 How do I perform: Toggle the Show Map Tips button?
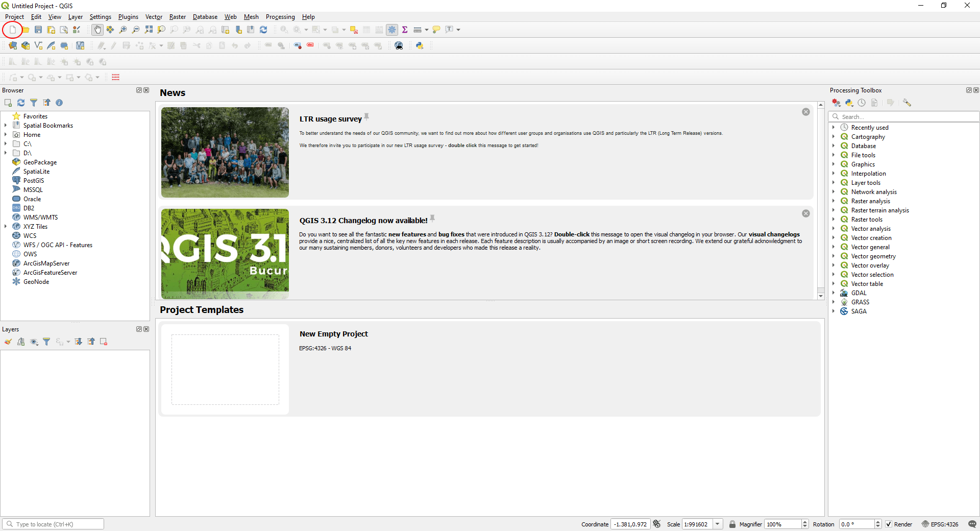tap(436, 30)
